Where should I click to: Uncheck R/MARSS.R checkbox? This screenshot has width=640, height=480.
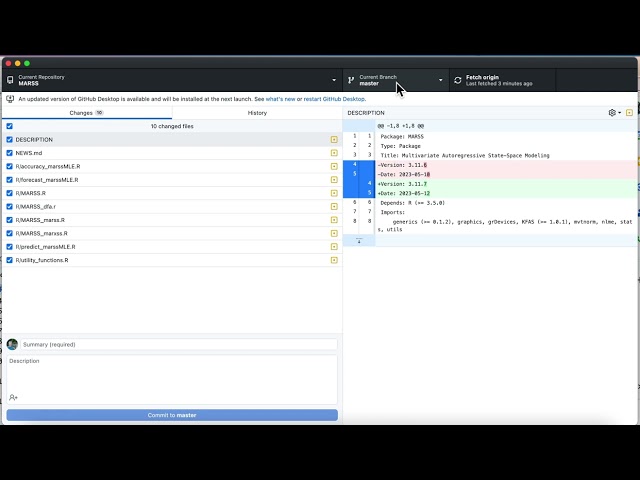[x=9, y=193]
